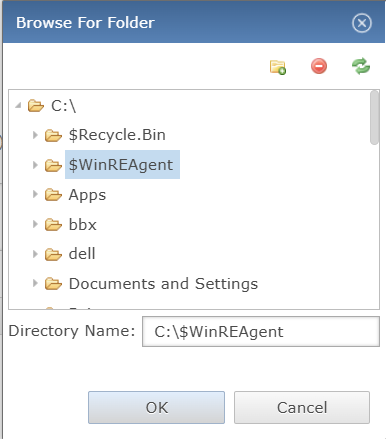The width and height of the screenshot is (386, 439).
Task: Expand the Apps folder node
Action: pyautogui.click(x=35, y=194)
